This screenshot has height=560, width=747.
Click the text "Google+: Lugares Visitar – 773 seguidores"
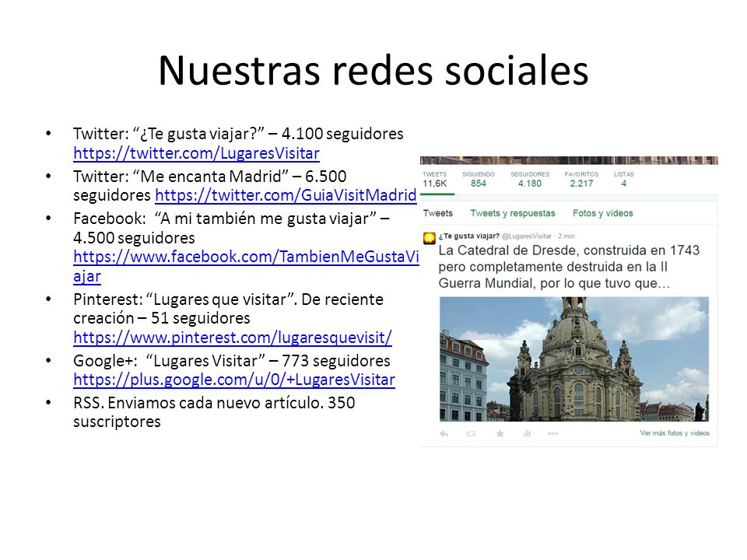click(232, 361)
